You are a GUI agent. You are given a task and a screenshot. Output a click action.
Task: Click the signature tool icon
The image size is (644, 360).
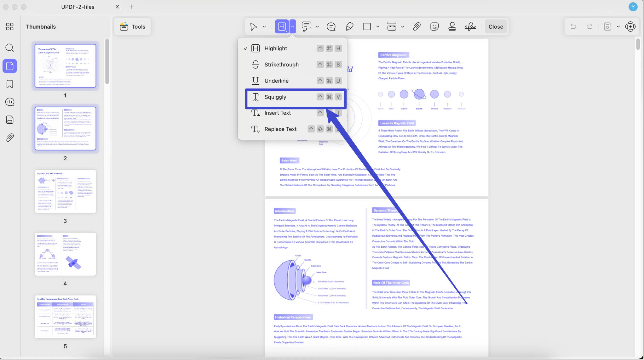(470, 27)
